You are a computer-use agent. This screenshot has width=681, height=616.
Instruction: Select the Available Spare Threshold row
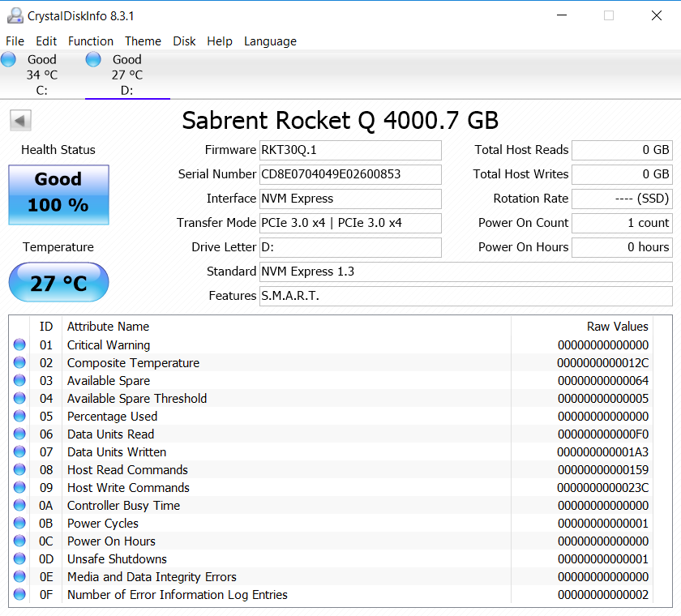137,399
